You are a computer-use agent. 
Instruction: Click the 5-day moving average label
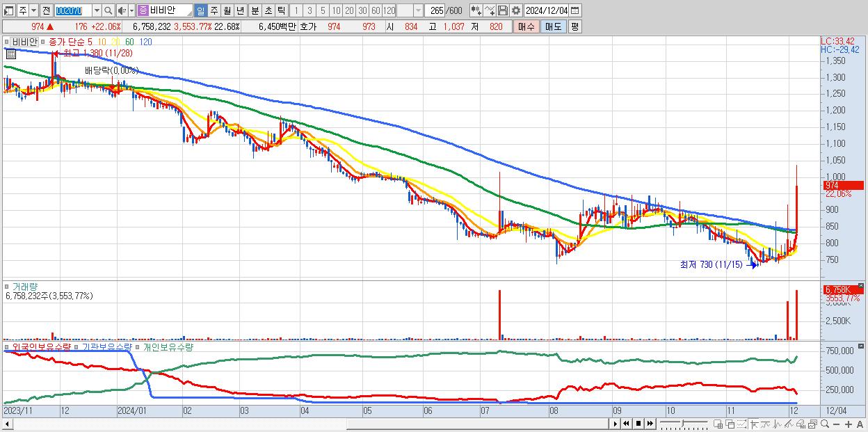[x=90, y=42]
